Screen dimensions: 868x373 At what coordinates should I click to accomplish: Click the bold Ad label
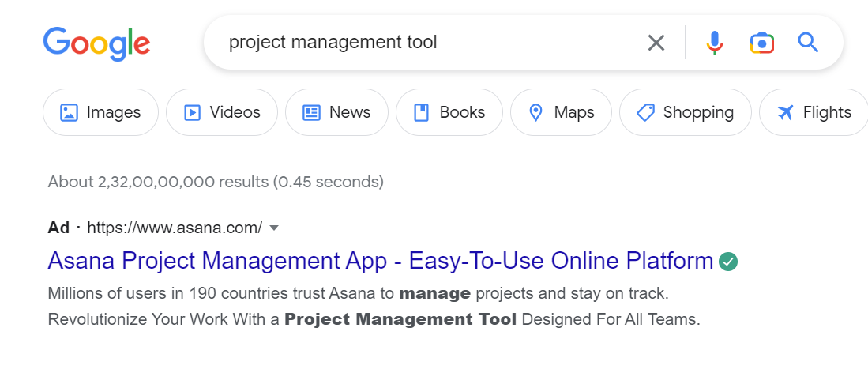(x=58, y=228)
